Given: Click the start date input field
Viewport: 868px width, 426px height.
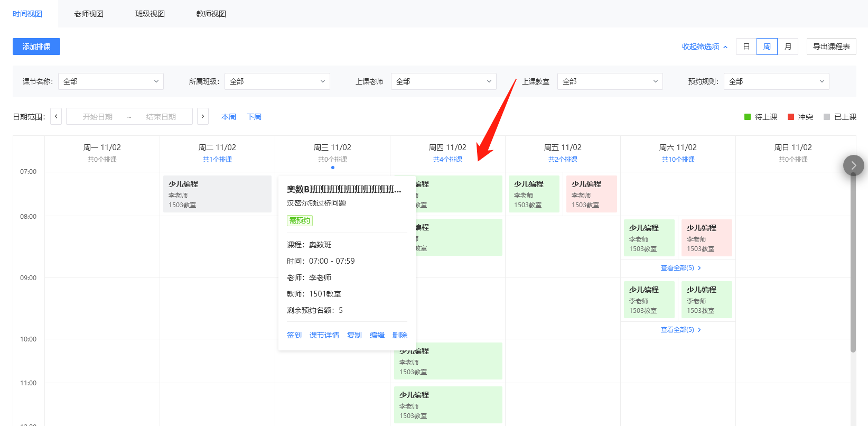Looking at the screenshot, I should point(98,117).
